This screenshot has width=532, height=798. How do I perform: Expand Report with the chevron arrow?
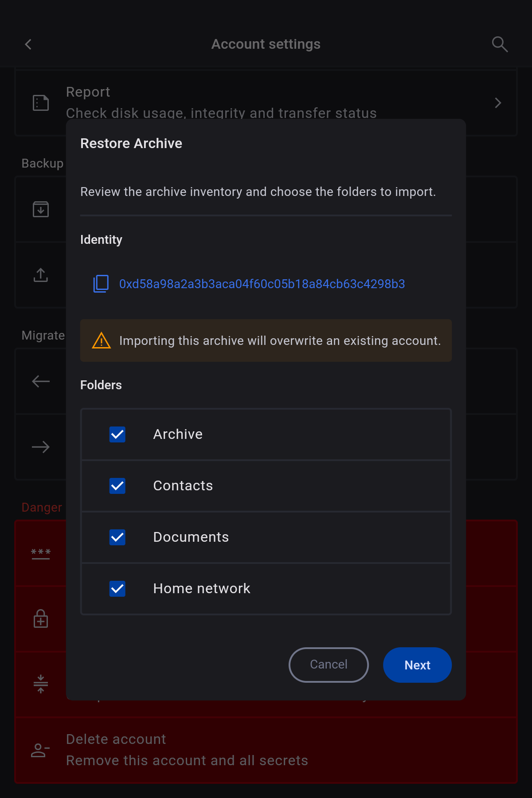tap(498, 103)
